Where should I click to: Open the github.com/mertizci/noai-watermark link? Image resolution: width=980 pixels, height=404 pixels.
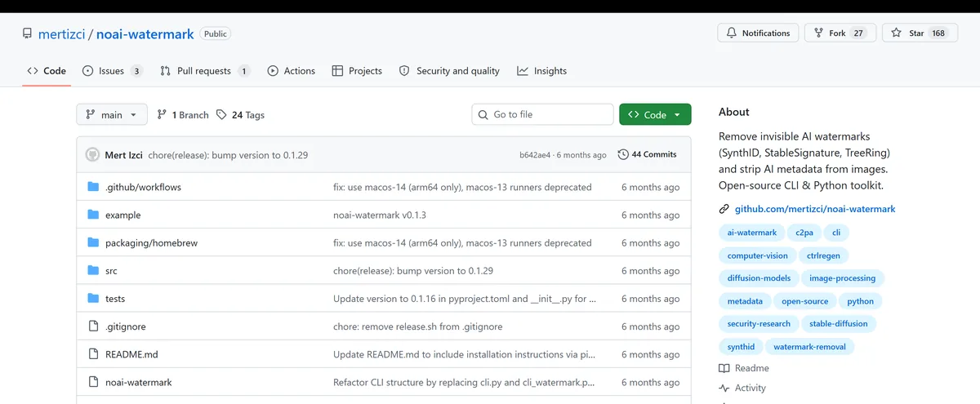coord(815,209)
